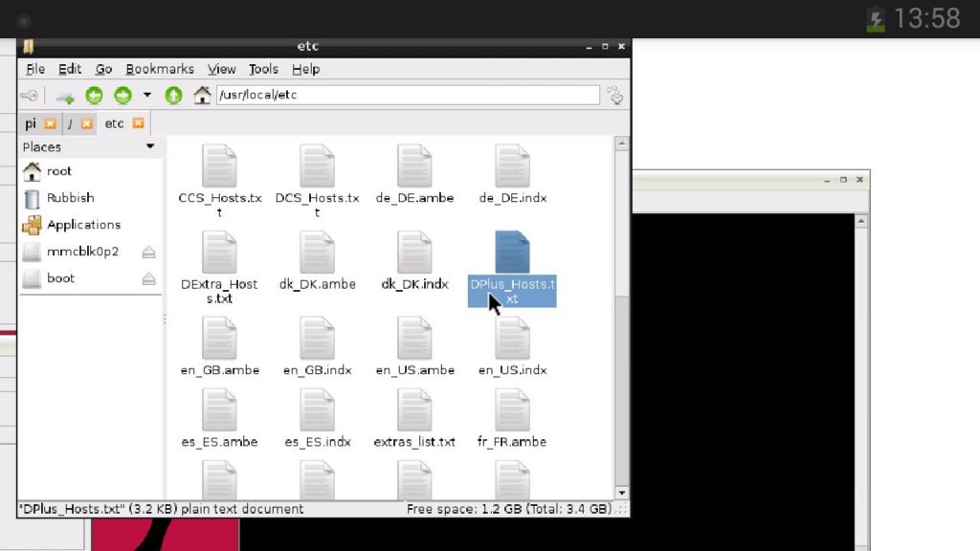Image resolution: width=980 pixels, height=551 pixels.
Task: Eject the boot volume
Action: pos(148,278)
